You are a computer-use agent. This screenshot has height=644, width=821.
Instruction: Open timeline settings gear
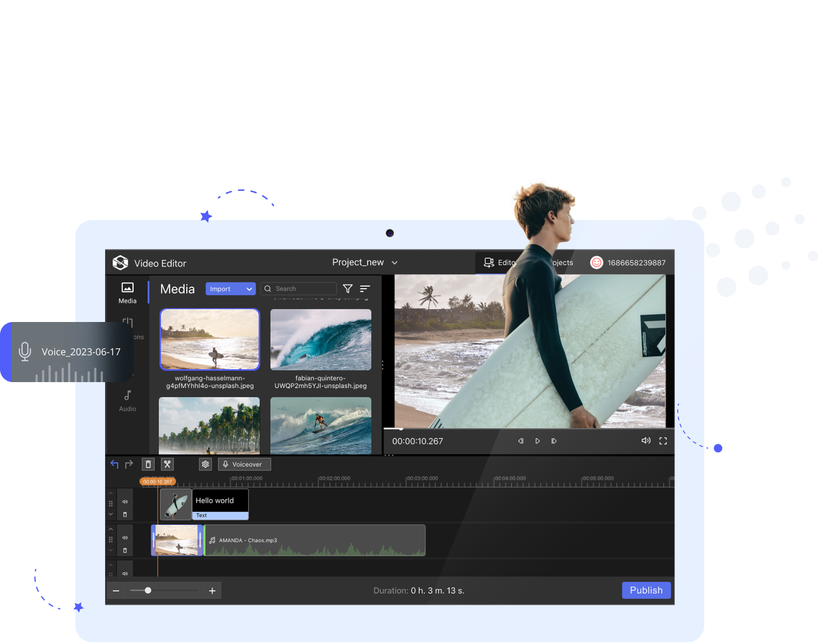pos(206,464)
